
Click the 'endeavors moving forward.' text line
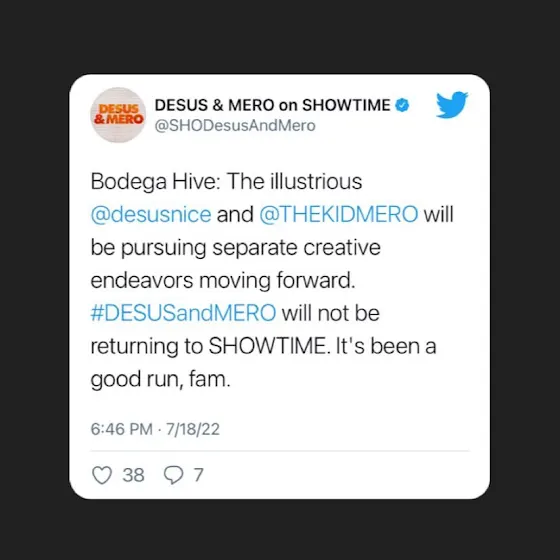[x=223, y=280]
